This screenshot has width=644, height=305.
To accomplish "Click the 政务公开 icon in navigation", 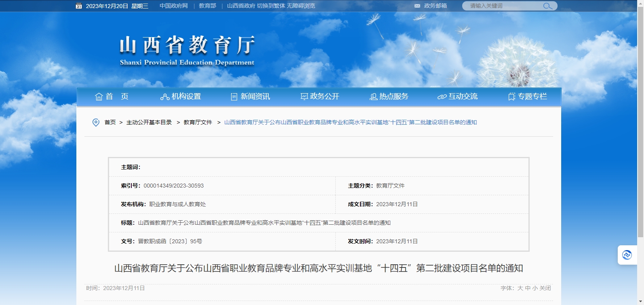I will pyautogui.click(x=304, y=97).
